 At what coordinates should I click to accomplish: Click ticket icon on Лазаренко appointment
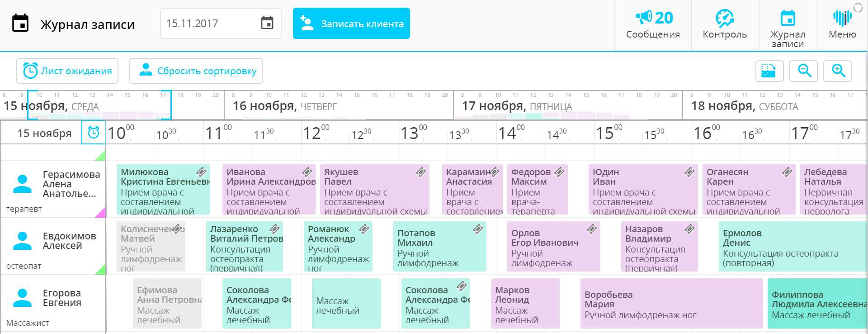pyautogui.click(x=274, y=229)
